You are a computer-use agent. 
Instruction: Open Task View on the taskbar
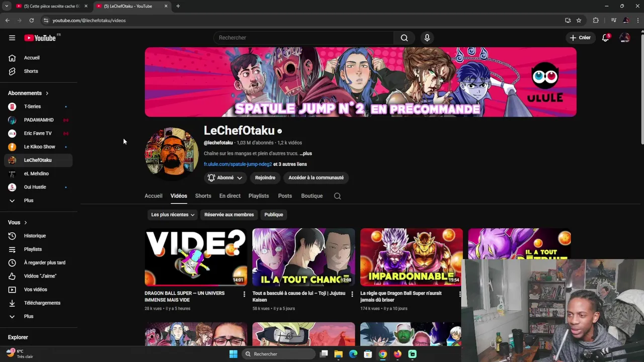(x=324, y=354)
